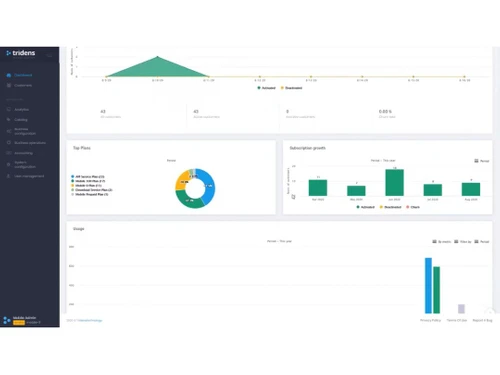Open the Privacy Policy footer link
Screen dimensions: 500x375
(x=430, y=320)
